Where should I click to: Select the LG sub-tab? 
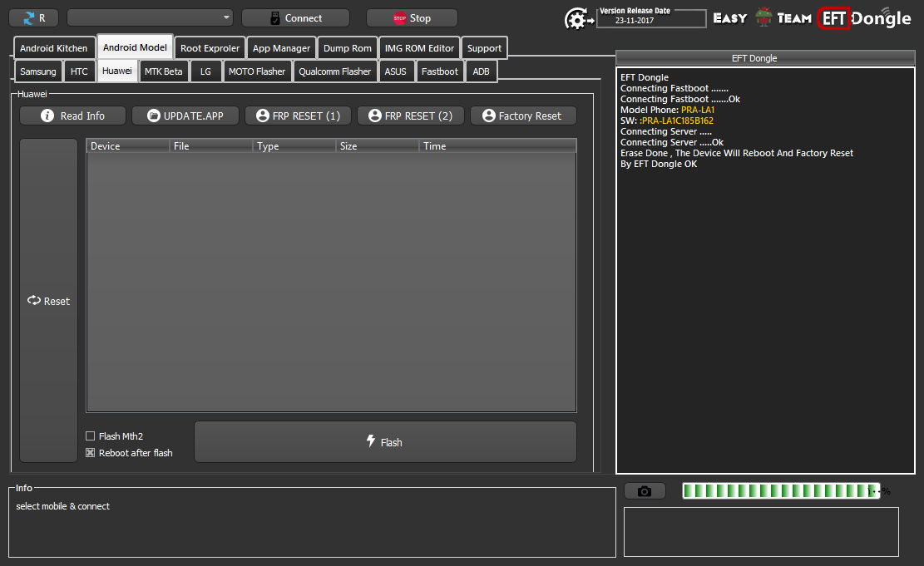tap(205, 71)
